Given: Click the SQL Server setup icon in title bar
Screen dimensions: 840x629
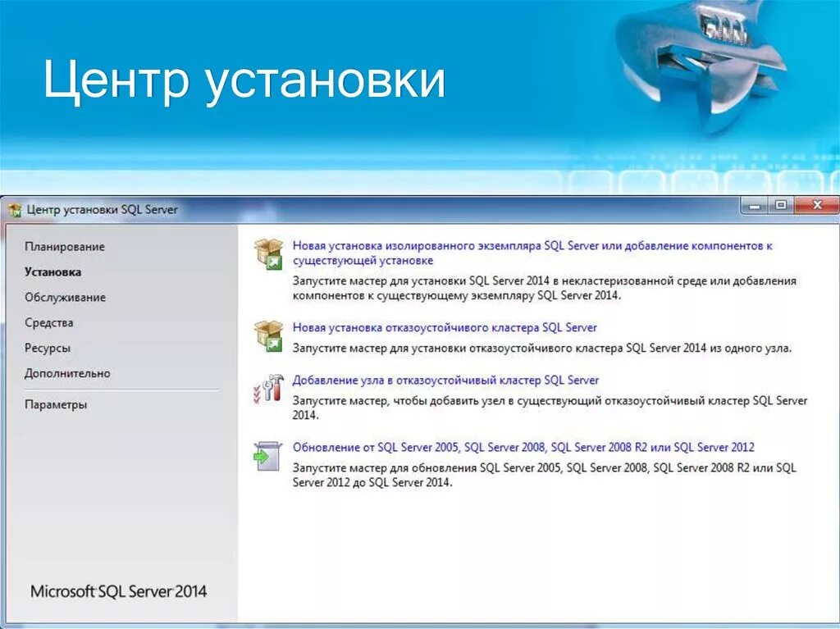Looking at the screenshot, I should 15,210.
